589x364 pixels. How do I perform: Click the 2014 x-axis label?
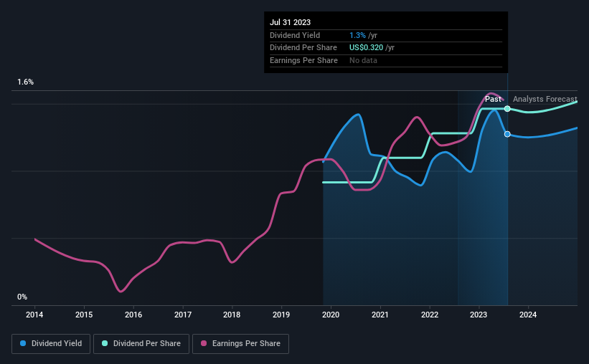coord(34,315)
